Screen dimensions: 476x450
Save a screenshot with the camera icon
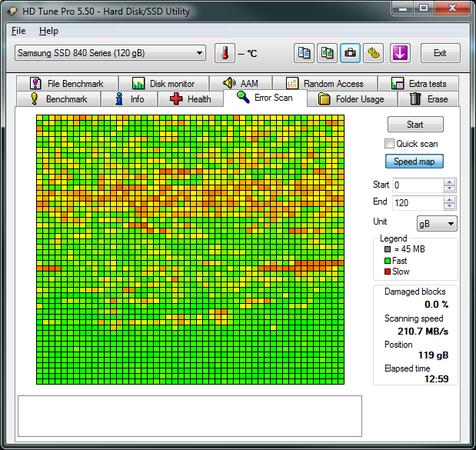coord(350,53)
